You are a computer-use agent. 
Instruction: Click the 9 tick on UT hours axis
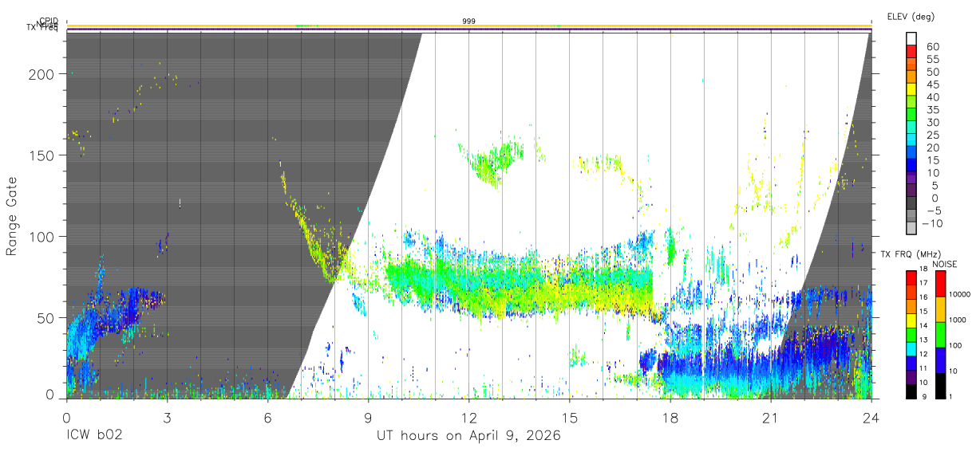368,417
